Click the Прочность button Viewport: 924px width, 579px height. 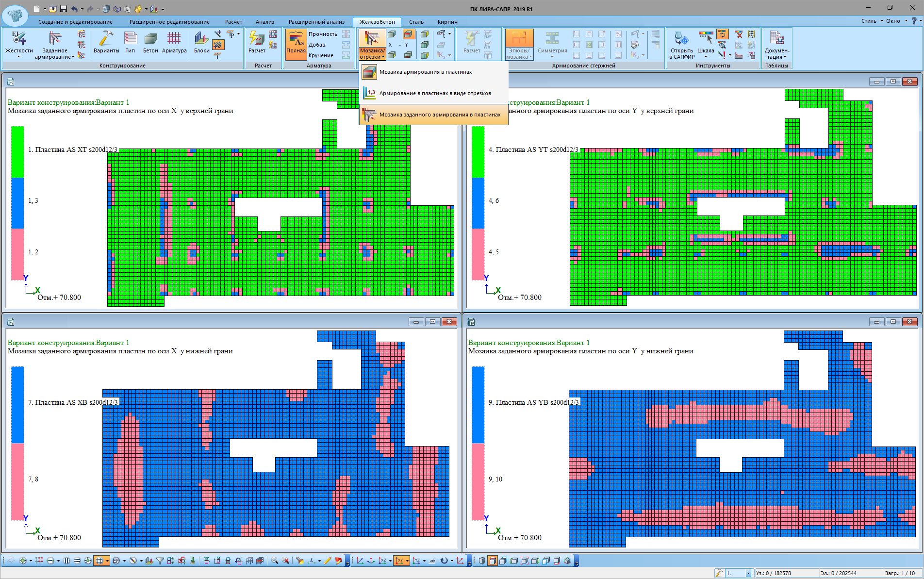pyautogui.click(x=323, y=34)
